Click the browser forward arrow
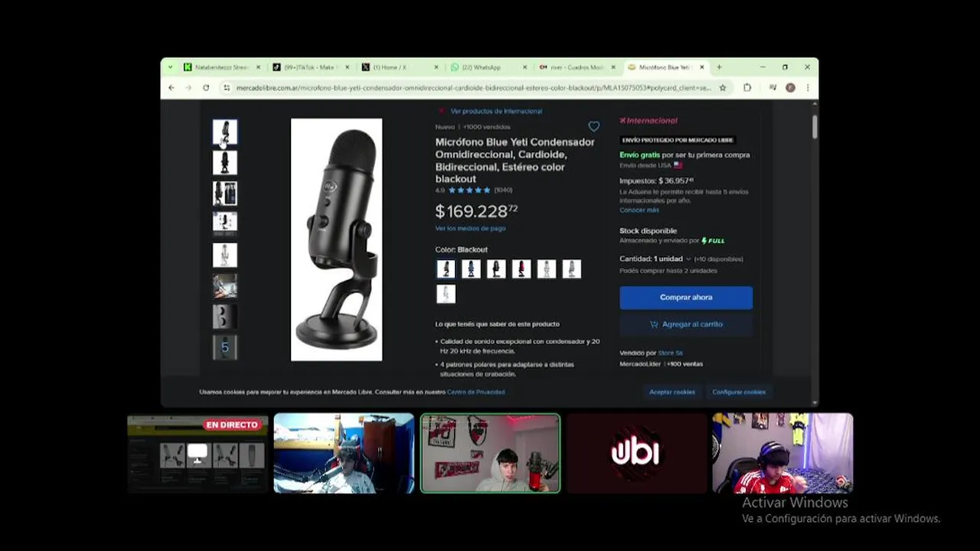The image size is (980, 551). point(188,88)
